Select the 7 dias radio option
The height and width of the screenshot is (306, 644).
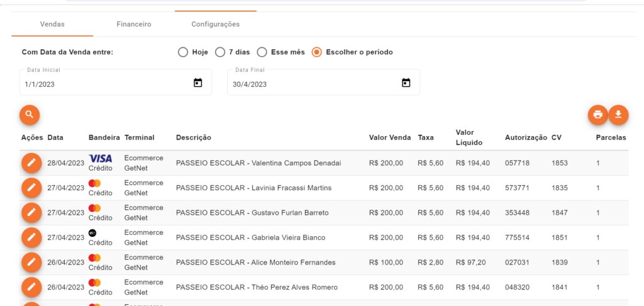(220, 52)
